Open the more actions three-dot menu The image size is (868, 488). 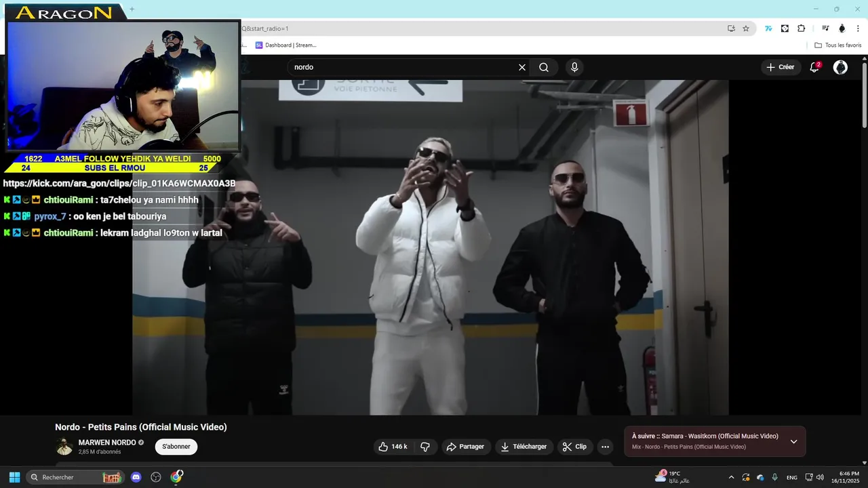click(x=605, y=447)
